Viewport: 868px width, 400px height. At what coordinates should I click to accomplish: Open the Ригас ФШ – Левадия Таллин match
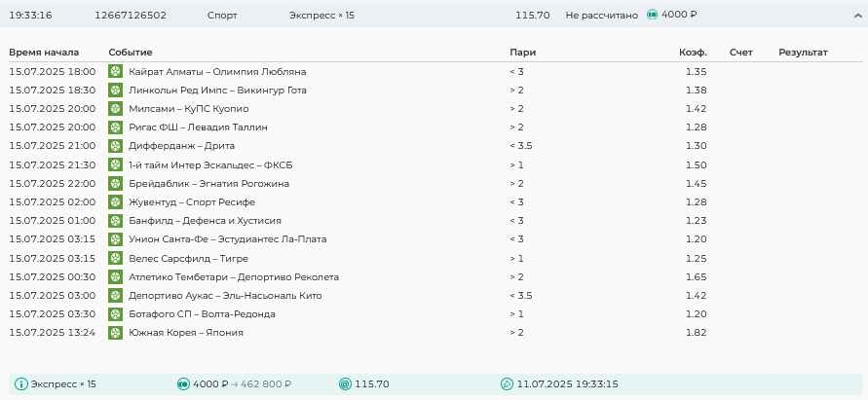coord(198,127)
